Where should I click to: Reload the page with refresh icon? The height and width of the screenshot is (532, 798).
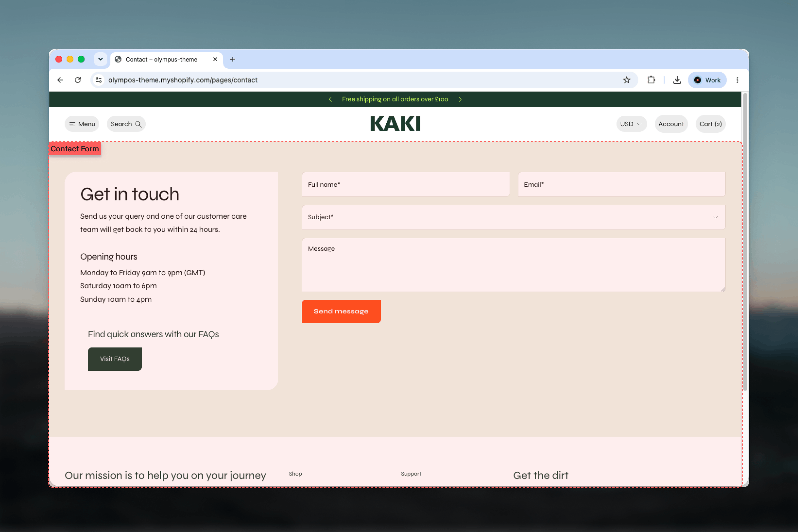pyautogui.click(x=78, y=80)
